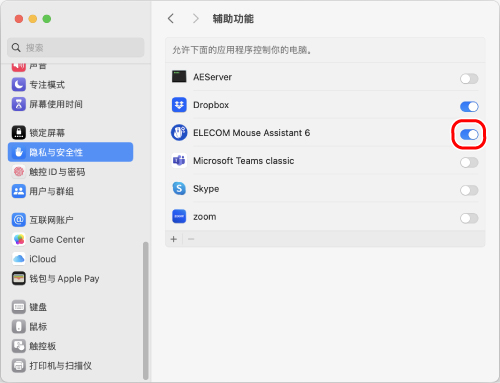Click the Printers & Scanners icon
The image size is (500, 383).
tap(19, 366)
